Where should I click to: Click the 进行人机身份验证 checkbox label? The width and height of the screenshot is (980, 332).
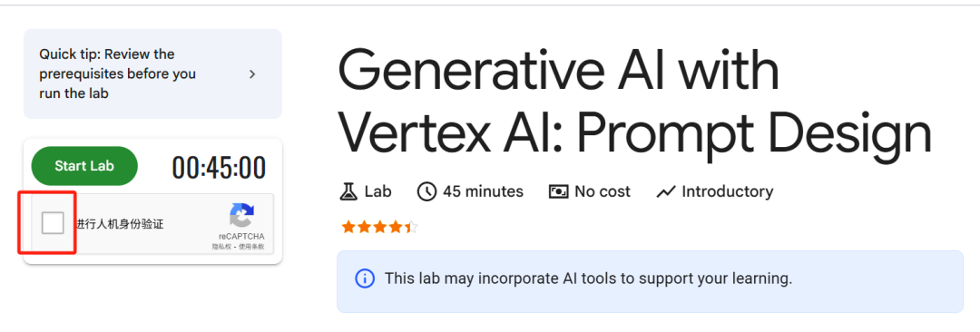tap(120, 224)
